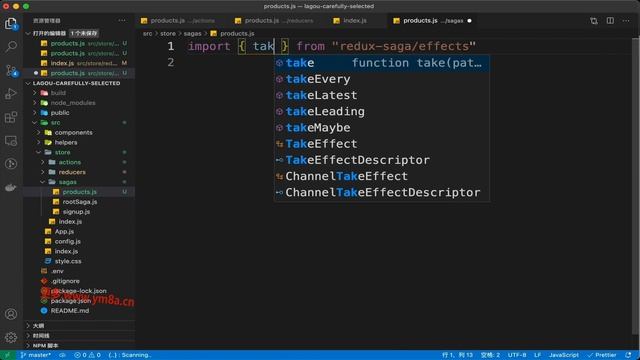Click the JavaScript language mode indicator
Screen dimensions: 640x360
pyautogui.click(x=564, y=355)
